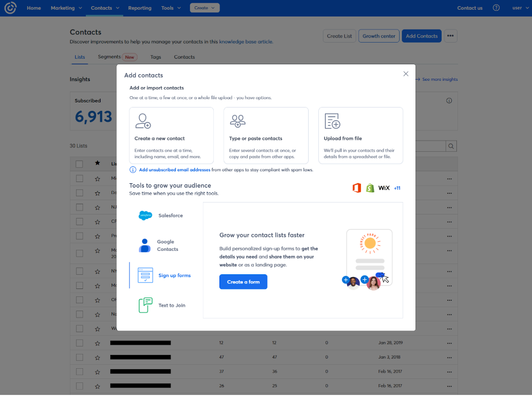The width and height of the screenshot is (532, 396).
Task: Close the Add contacts dialog
Action: tap(406, 74)
